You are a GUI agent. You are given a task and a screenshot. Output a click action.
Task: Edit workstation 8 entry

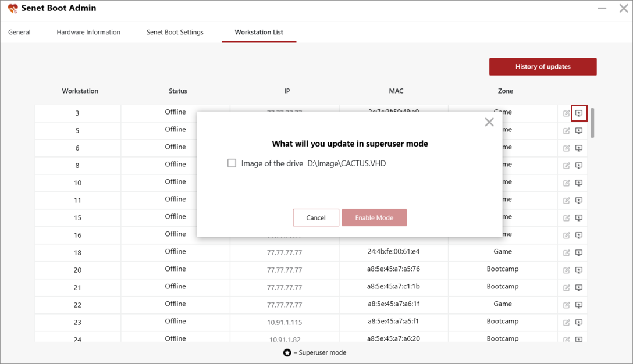(567, 166)
